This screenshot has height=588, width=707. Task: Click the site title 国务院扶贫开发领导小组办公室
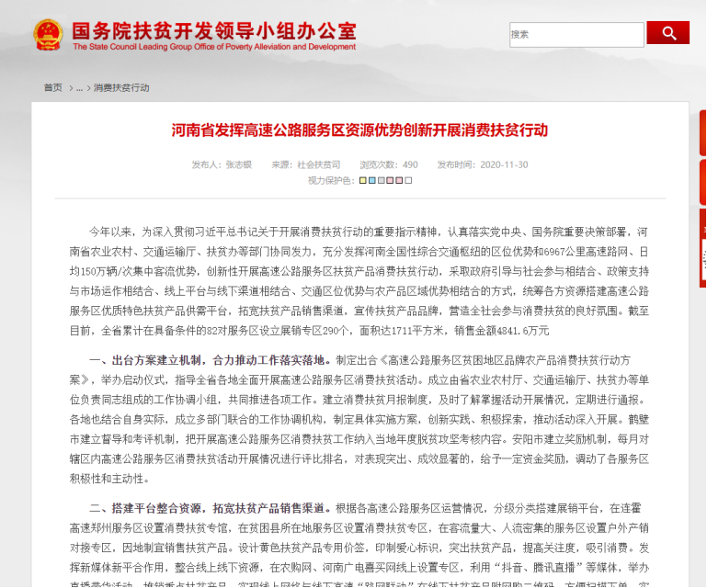pyautogui.click(x=213, y=28)
